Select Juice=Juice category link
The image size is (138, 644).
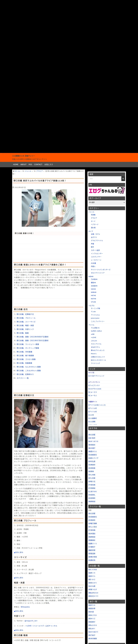tap(95, 318)
